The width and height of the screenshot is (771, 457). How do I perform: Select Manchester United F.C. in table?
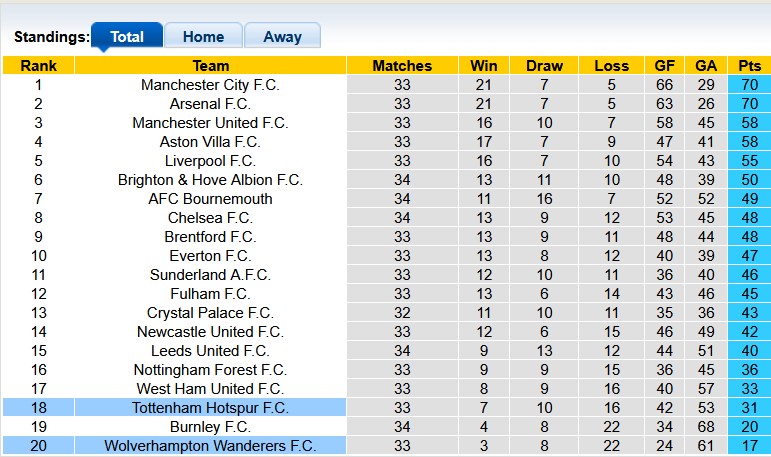pos(210,123)
